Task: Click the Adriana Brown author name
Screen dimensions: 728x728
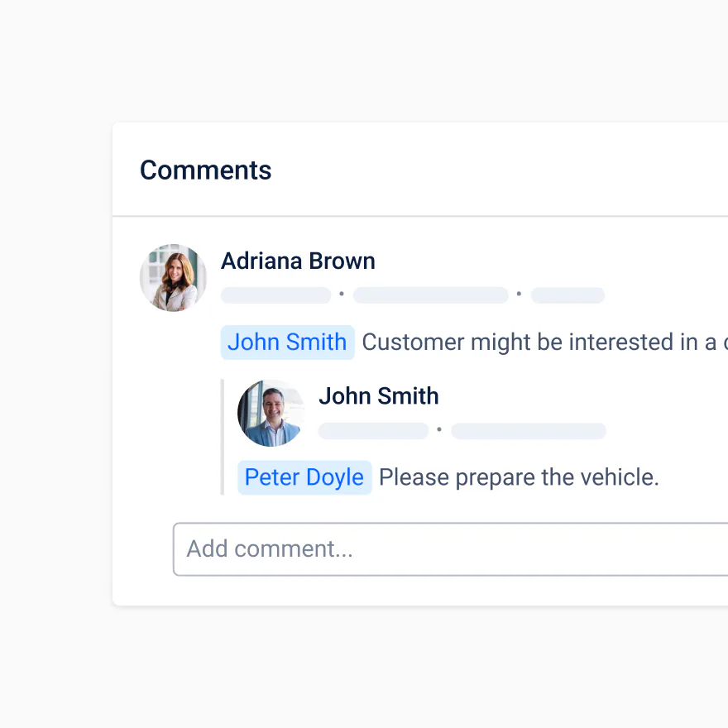Action: click(x=298, y=261)
